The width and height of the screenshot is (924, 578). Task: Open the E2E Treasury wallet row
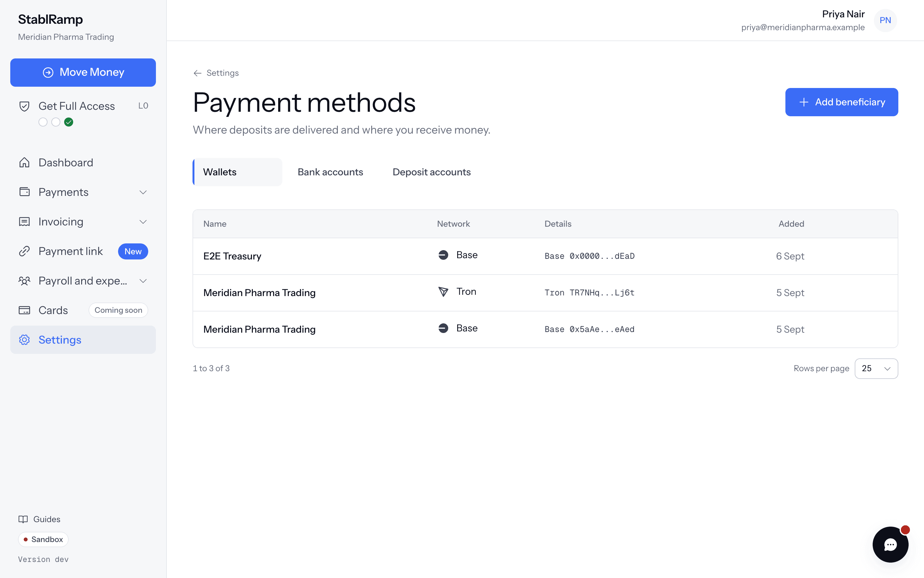click(545, 256)
